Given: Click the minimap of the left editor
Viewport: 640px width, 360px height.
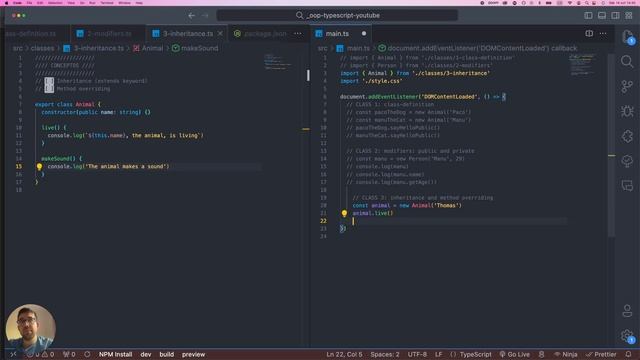Looking at the screenshot, I should click(278, 62).
